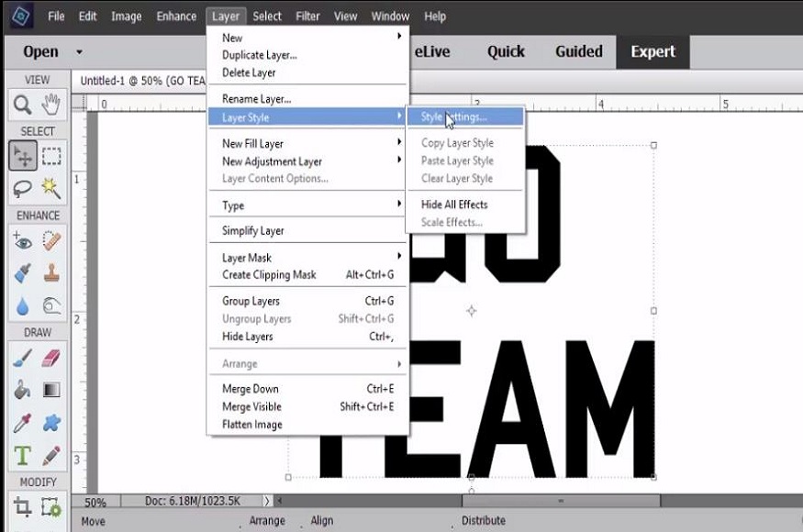
Task: Select the Hand tool
Action: [x=51, y=105]
